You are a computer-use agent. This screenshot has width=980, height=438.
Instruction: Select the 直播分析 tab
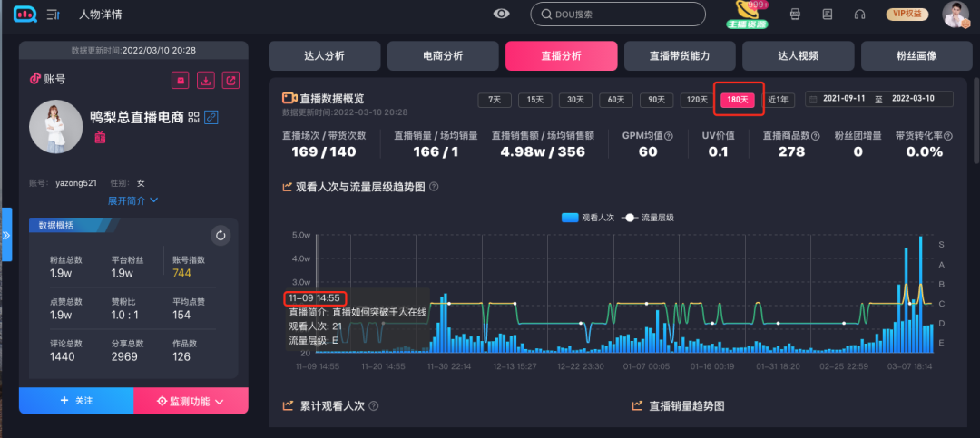(562, 56)
